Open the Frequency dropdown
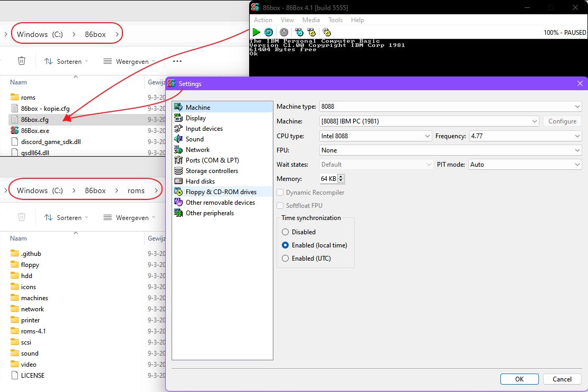Image resolution: width=588 pixels, height=392 pixels. 525,136
